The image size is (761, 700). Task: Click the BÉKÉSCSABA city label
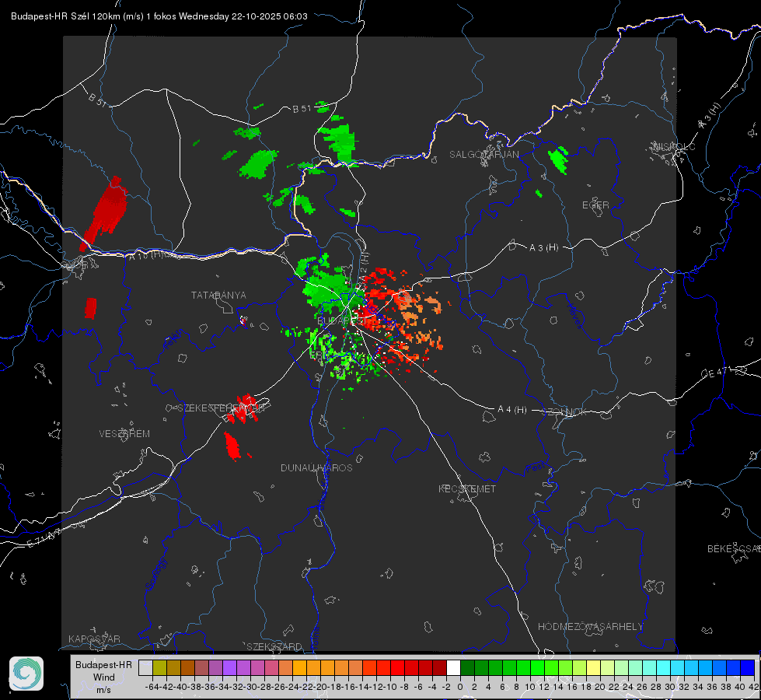click(734, 548)
